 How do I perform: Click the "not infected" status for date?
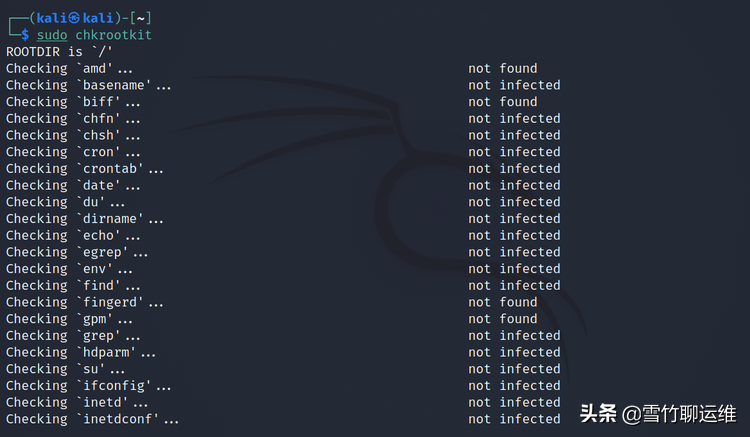[514, 185]
